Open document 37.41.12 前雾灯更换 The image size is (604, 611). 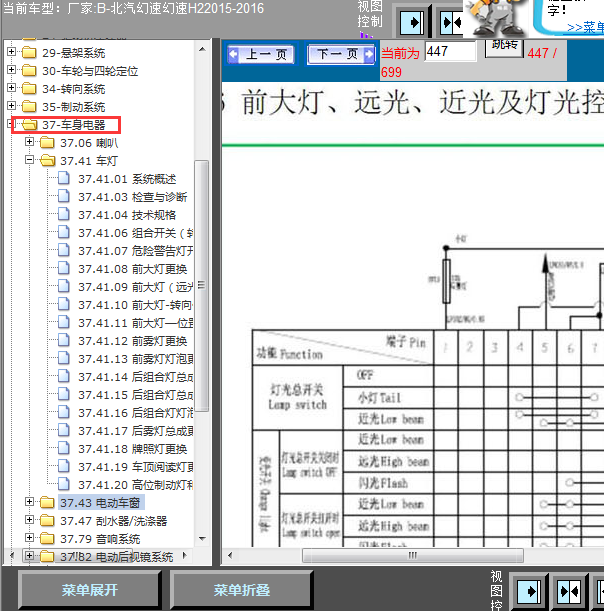(x=132, y=341)
